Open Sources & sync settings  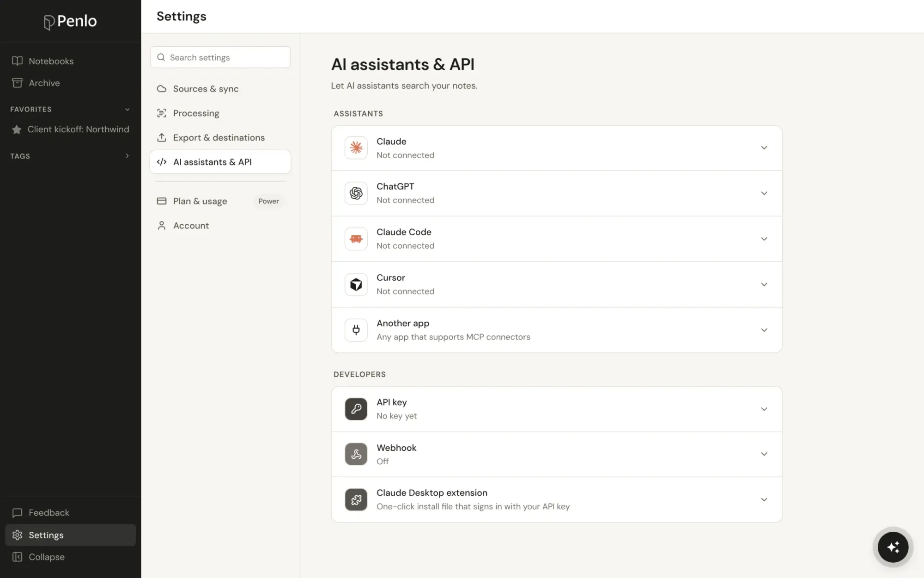(x=220, y=89)
